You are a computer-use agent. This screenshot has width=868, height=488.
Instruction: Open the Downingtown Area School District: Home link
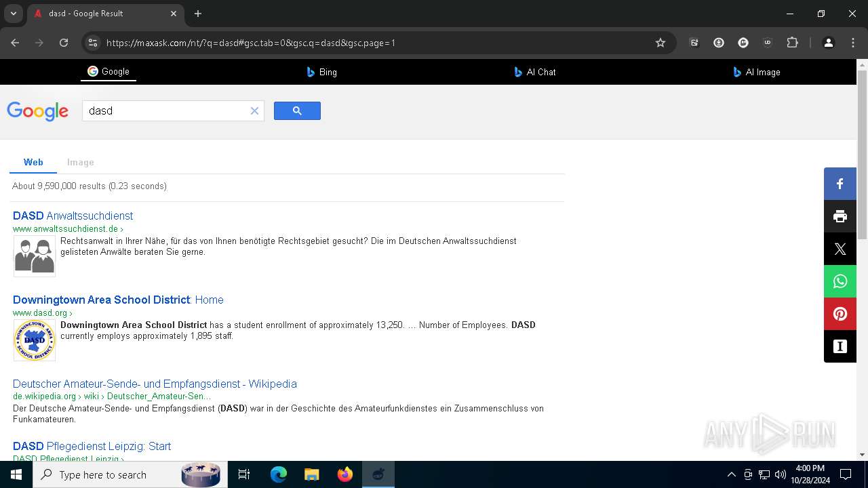click(118, 300)
